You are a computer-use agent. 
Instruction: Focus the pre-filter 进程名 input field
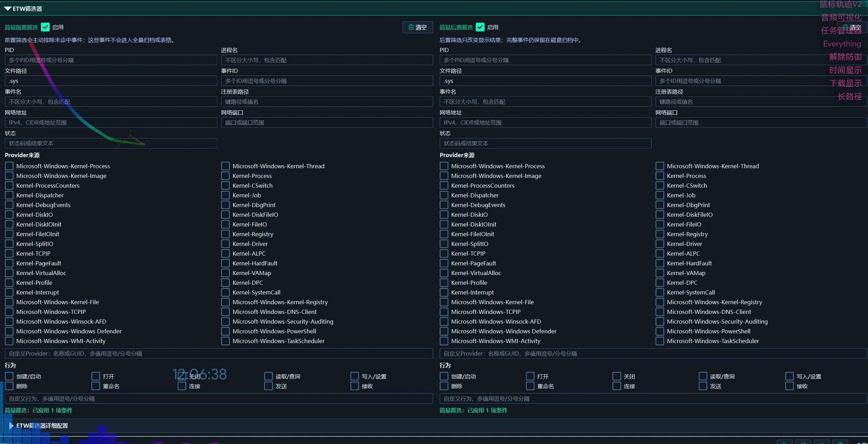click(x=327, y=60)
